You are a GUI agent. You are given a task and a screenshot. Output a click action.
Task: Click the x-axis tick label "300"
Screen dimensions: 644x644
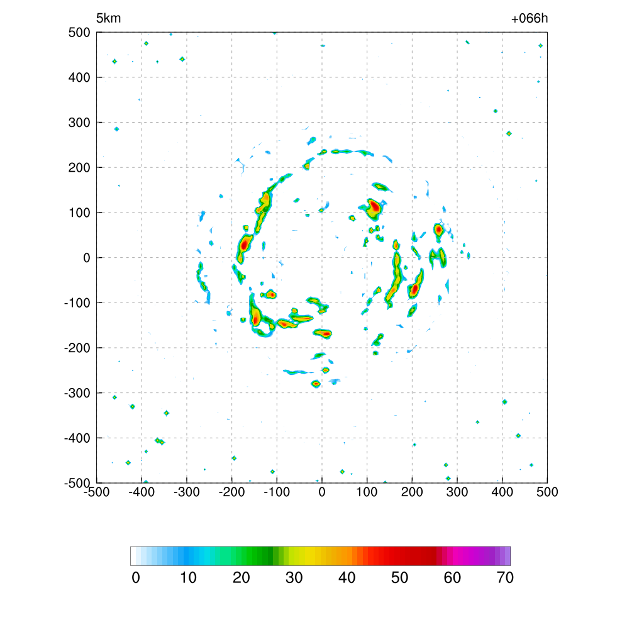click(457, 492)
